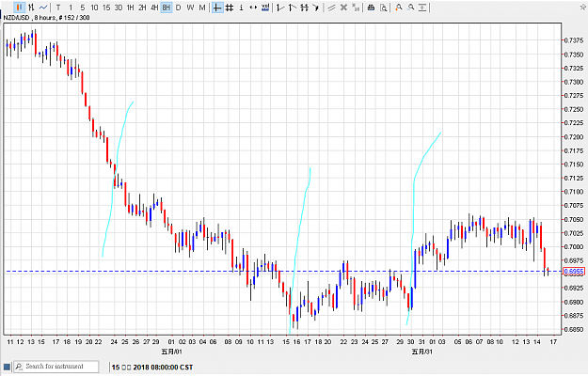This screenshot has width=588, height=376.
Task: Click the second trend-line drawing icon
Action: coord(293,8)
